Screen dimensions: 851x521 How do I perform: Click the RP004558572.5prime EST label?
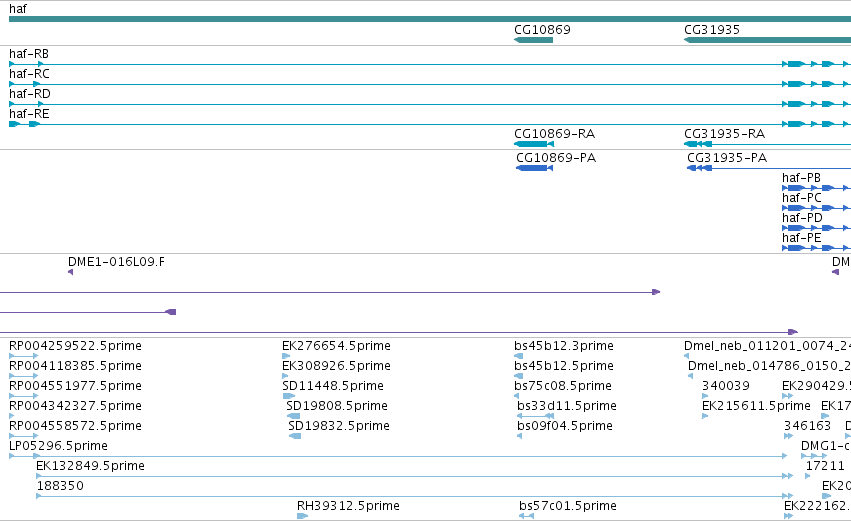coord(75,427)
